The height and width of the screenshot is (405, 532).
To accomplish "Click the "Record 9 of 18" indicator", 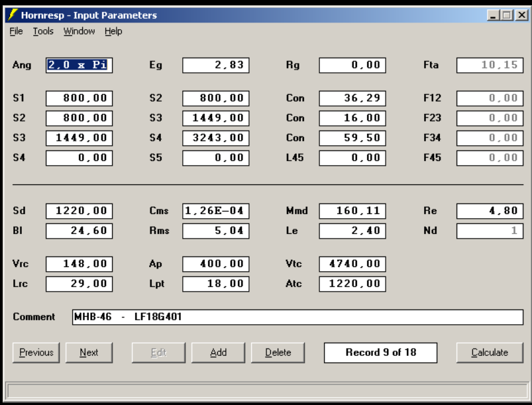I will (x=381, y=353).
